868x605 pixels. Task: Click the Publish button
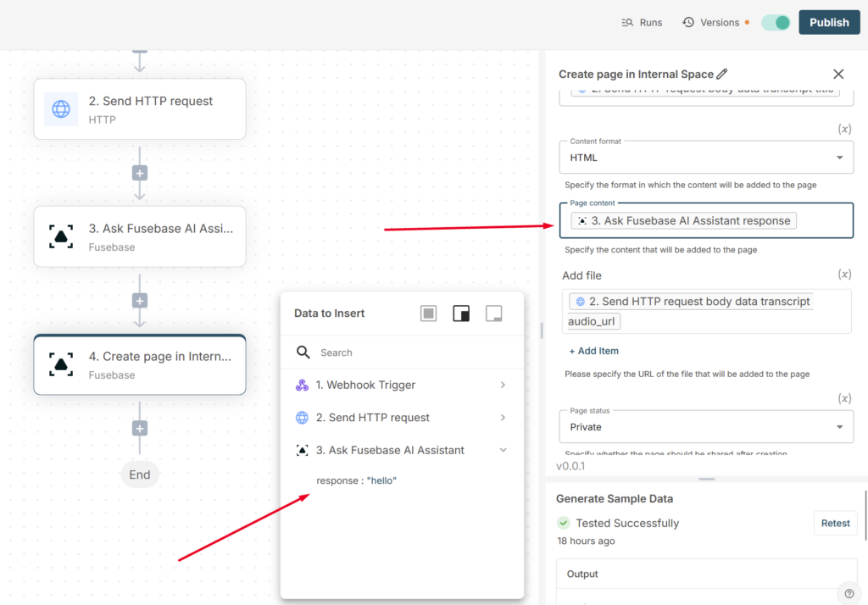pyautogui.click(x=829, y=23)
